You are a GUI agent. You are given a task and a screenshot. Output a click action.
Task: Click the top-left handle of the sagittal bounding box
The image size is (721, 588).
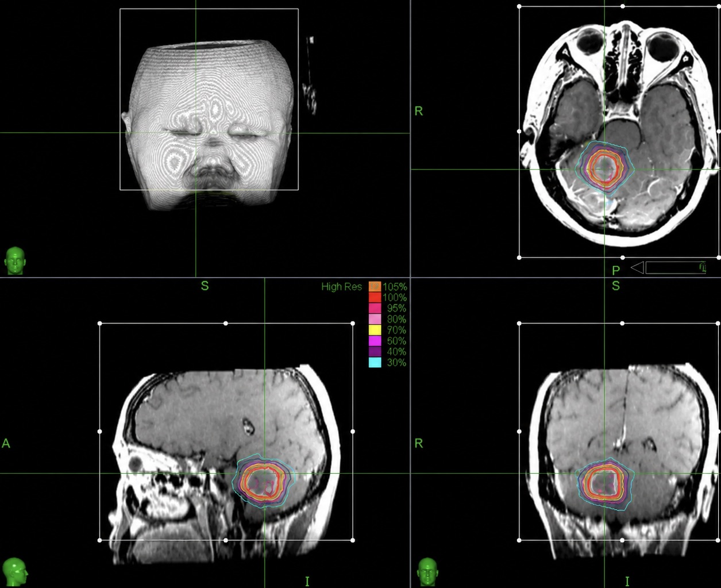pos(100,323)
